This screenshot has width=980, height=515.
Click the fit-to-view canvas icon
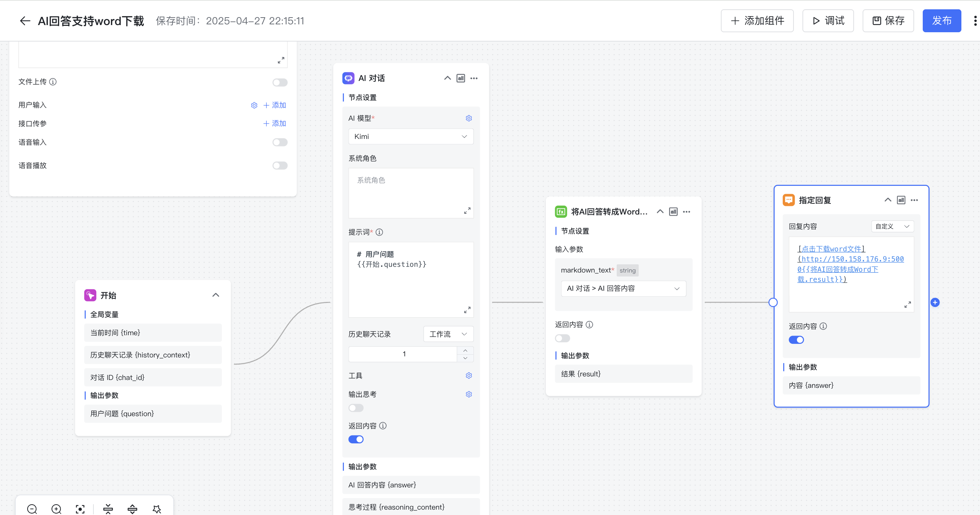80,509
